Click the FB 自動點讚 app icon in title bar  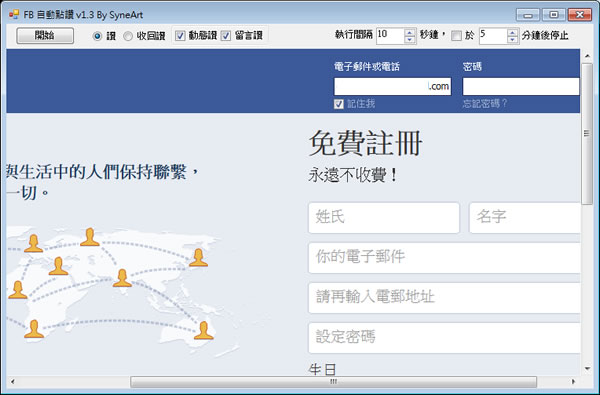[14, 15]
